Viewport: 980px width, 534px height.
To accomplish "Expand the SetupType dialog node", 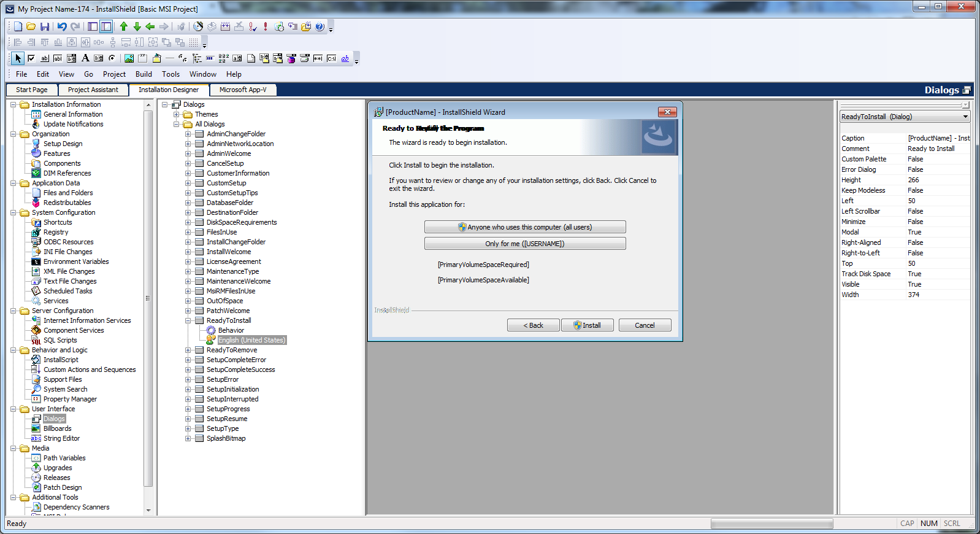I will [188, 428].
